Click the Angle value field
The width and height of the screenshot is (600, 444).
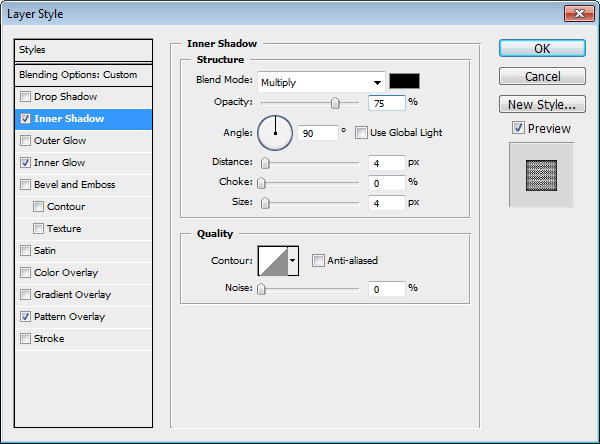(x=318, y=133)
